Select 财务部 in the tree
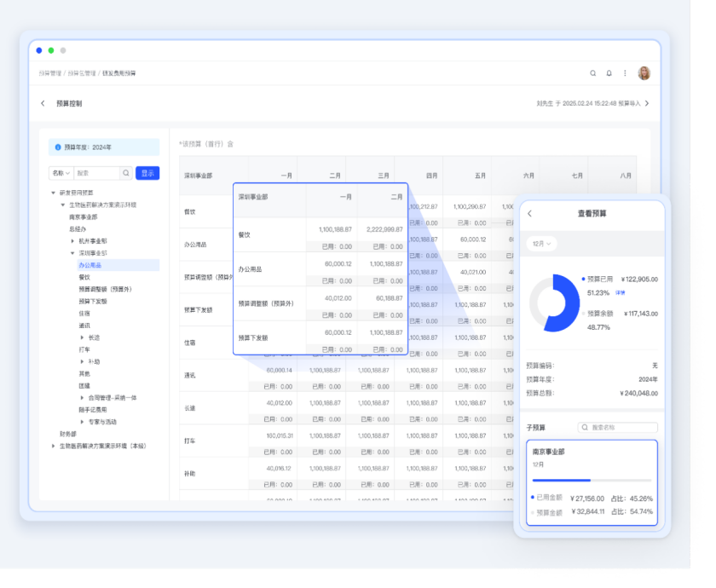Image resolution: width=716 pixels, height=588 pixels. [x=68, y=434]
